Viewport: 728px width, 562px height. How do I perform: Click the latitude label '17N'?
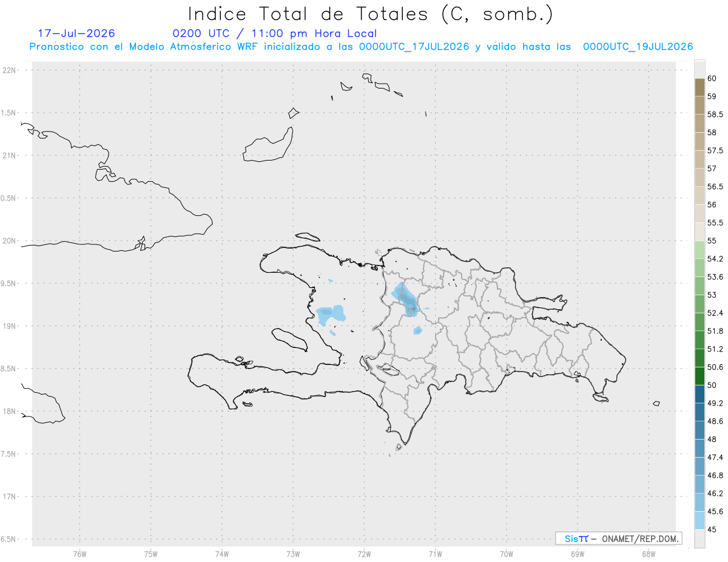10,497
